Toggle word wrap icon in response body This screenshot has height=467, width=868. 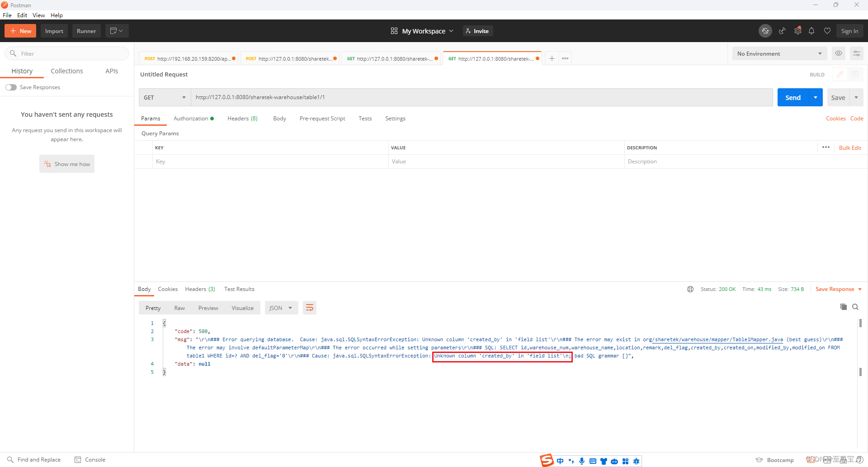[x=310, y=308]
